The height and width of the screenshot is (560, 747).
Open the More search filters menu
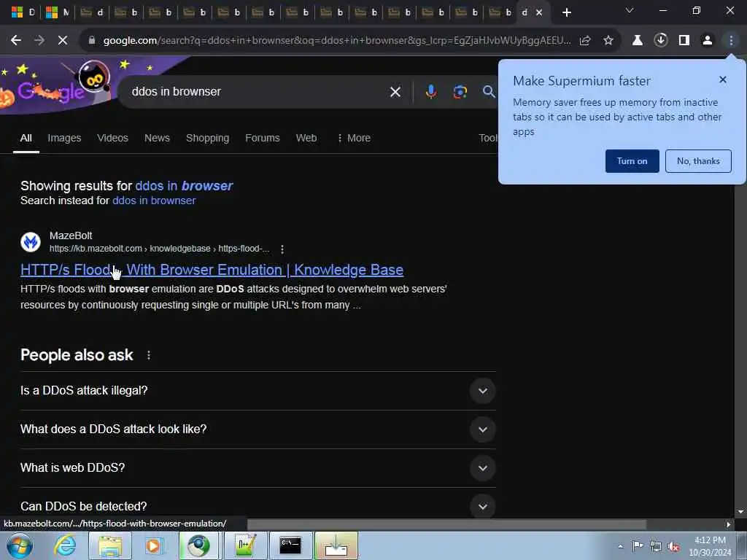point(354,138)
